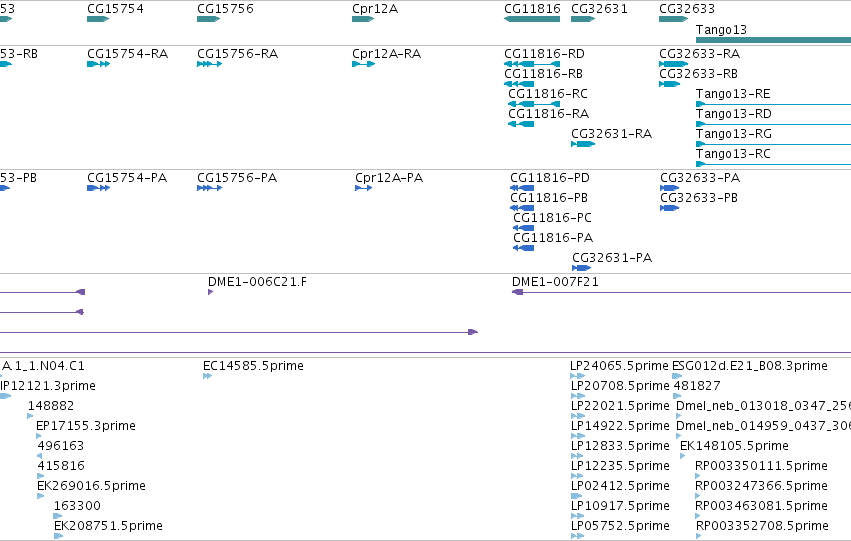
Task: Click the LP12235.5prime EST label
Action: (620, 466)
